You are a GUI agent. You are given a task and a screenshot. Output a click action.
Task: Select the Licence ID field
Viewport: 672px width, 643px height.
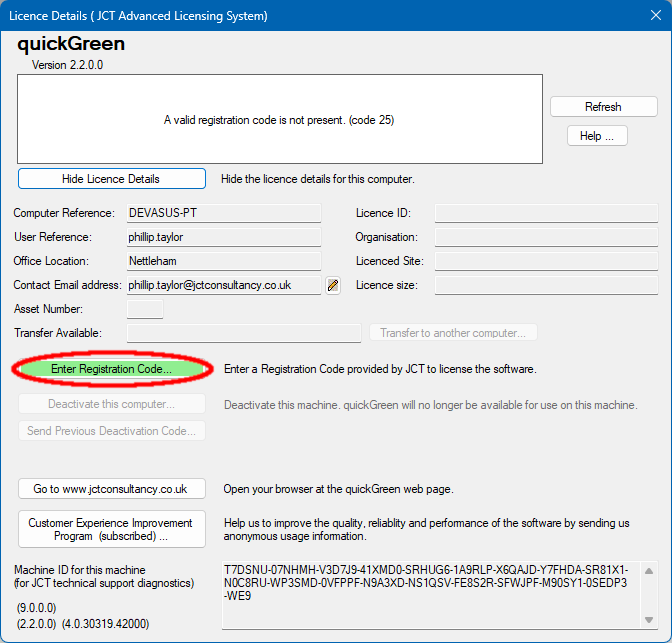click(x=546, y=213)
